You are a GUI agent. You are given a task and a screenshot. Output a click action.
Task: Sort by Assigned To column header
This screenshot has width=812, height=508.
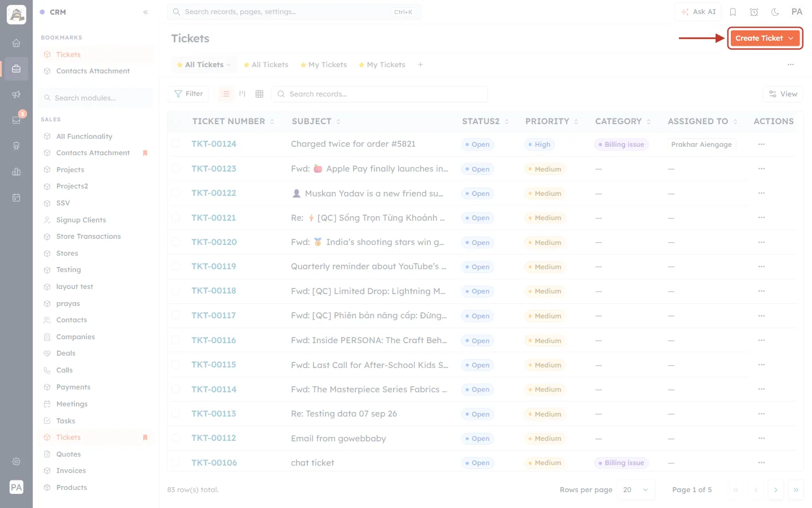702,121
